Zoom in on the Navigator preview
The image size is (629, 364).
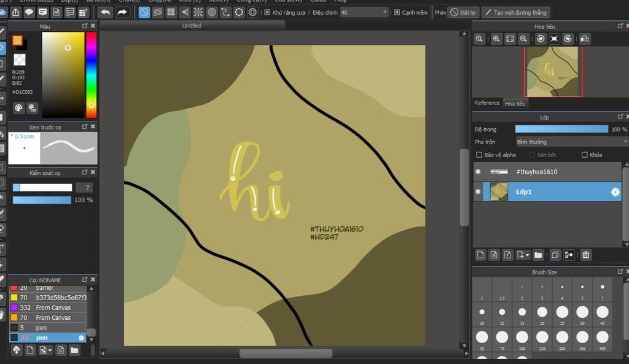[496, 39]
